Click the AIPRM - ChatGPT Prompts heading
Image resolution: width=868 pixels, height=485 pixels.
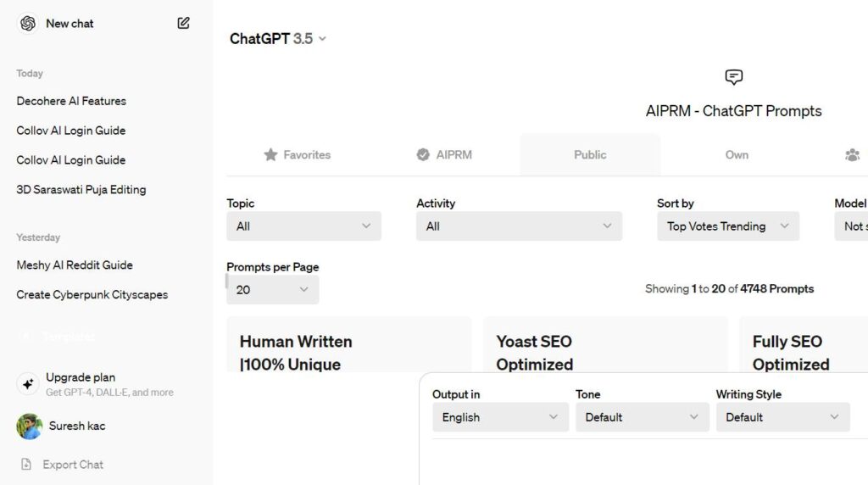[x=733, y=111]
